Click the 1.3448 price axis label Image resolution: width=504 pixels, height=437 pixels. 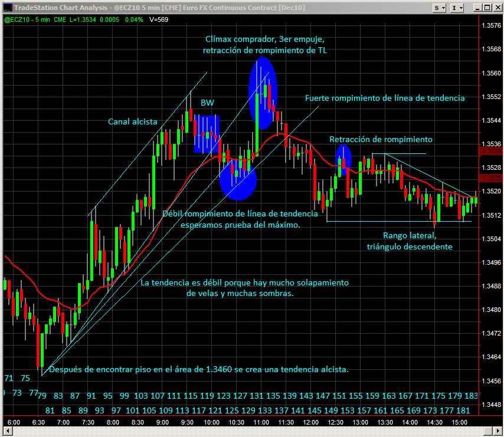coord(492,404)
